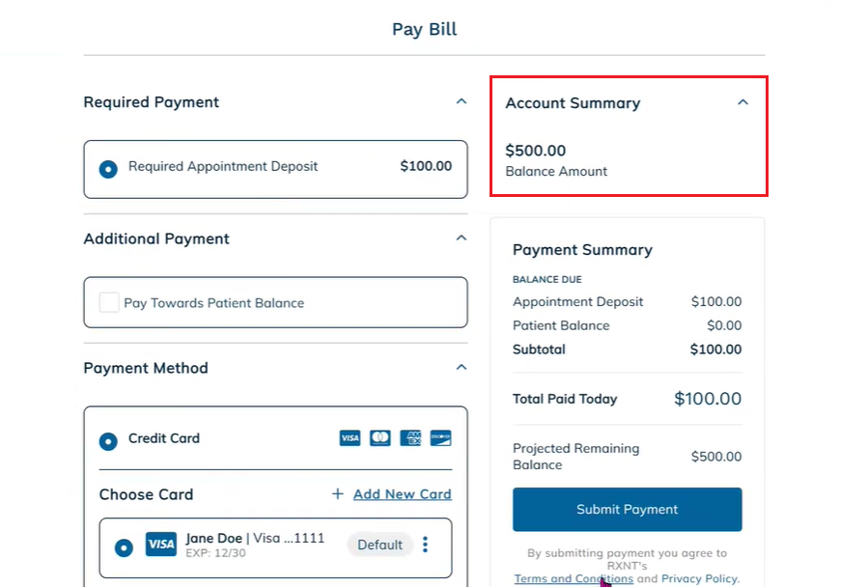This screenshot has width=868, height=588.
Task: Collapse the Payment Method section
Action: click(462, 367)
